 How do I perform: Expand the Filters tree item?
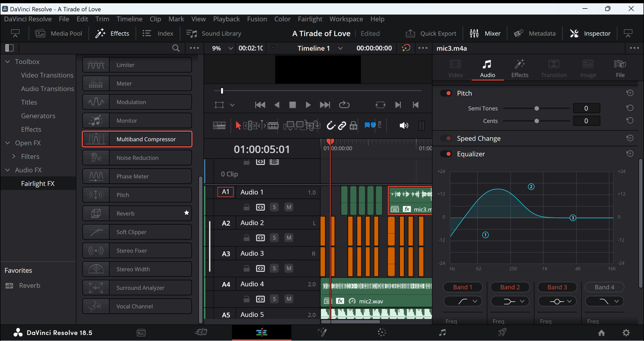pos(14,157)
